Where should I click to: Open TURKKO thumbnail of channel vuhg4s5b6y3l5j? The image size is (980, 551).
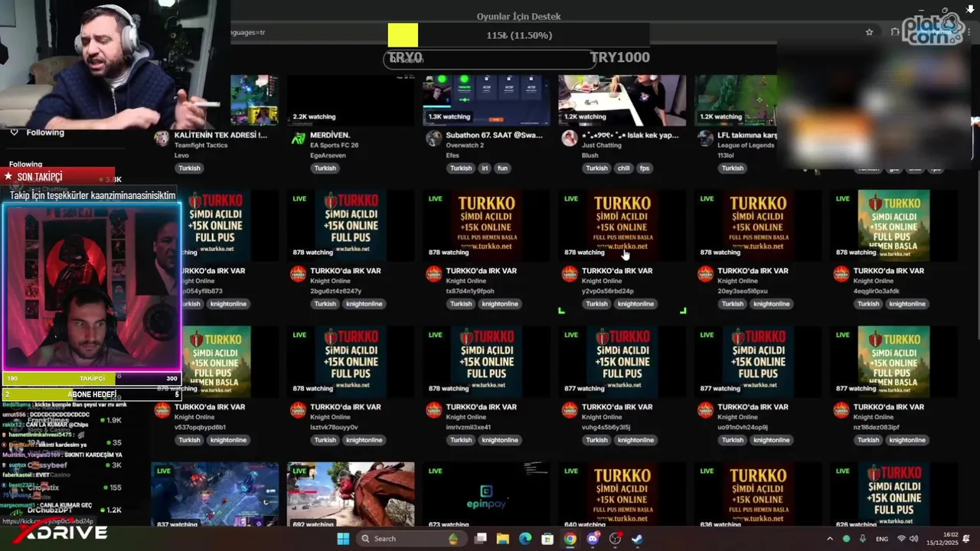(x=622, y=361)
